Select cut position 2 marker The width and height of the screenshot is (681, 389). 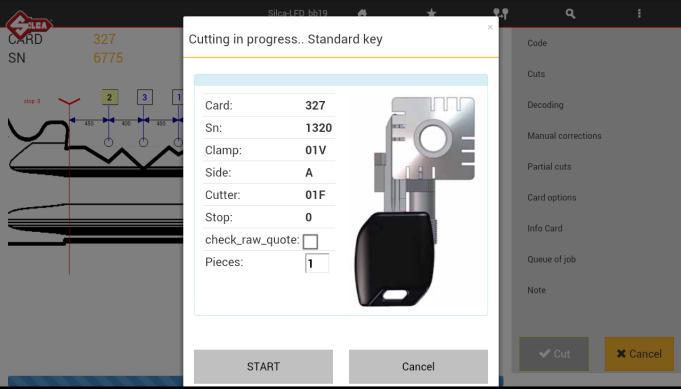pos(109,97)
